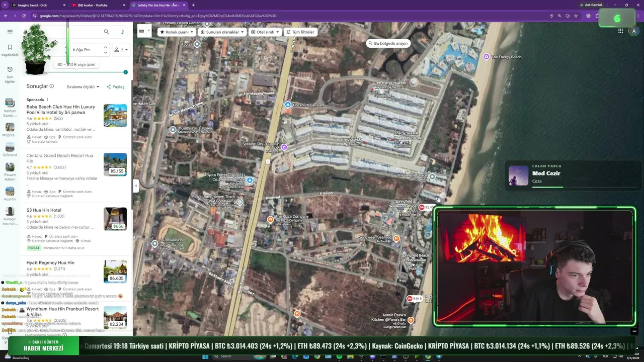Click Bu bölgede arayın button

pos(388,43)
